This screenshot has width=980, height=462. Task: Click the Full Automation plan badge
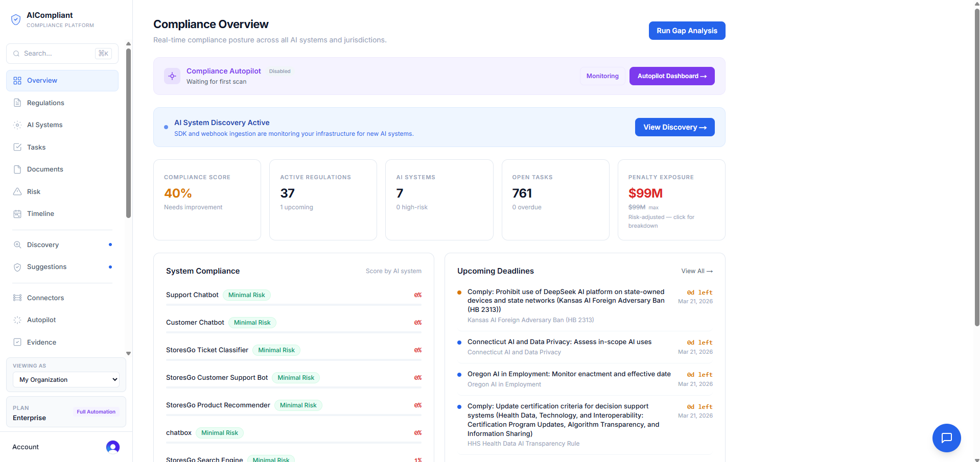[96, 412]
